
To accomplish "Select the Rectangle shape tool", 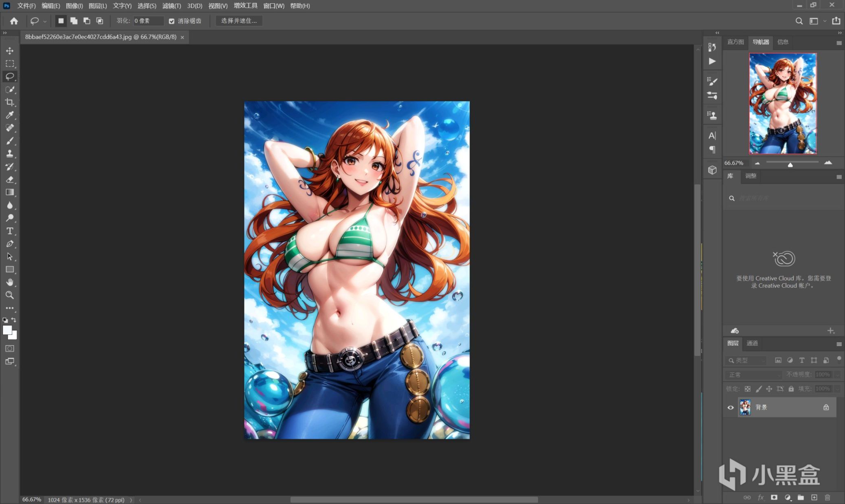I will coord(10,270).
